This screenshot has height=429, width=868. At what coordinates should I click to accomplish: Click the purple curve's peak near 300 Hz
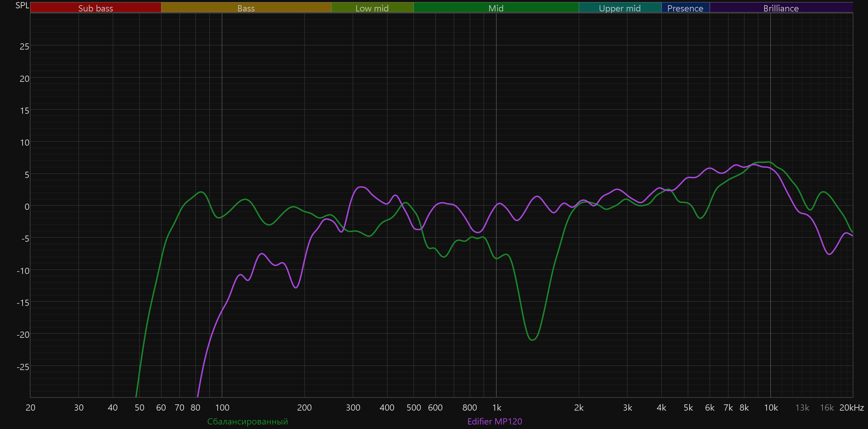click(x=361, y=187)
